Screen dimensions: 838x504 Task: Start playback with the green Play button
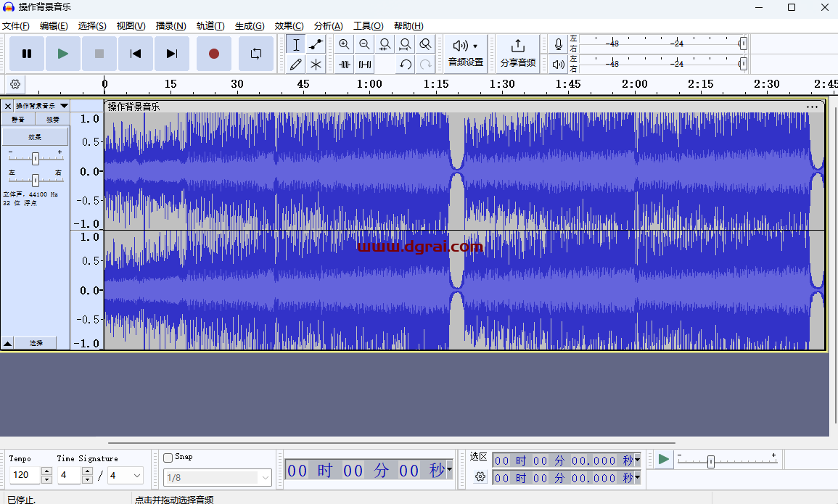[x=63, y=54]
